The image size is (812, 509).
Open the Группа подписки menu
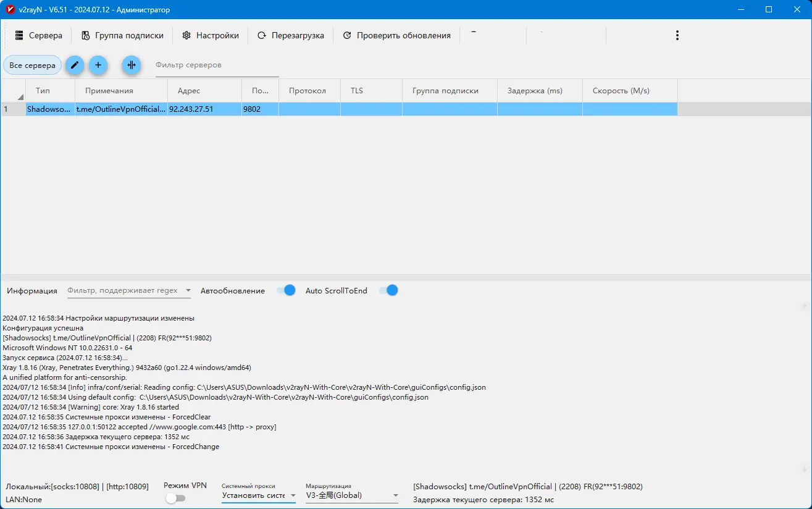[x=122, y=36]
